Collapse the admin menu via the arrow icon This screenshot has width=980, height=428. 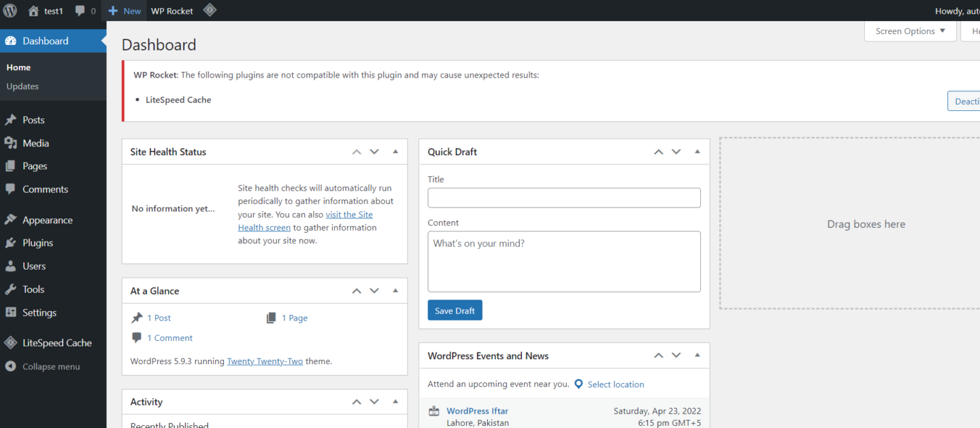click(10, 366)
